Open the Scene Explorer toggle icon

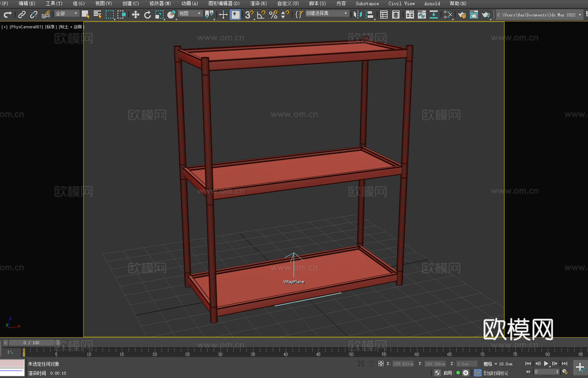(x=384, y=14)
